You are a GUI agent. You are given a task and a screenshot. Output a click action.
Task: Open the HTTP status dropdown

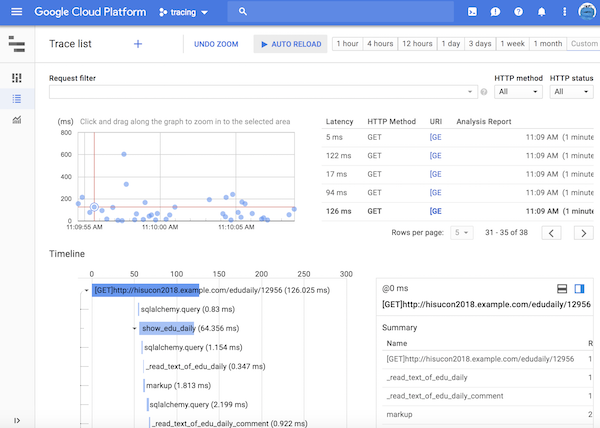tap(571, 92)
